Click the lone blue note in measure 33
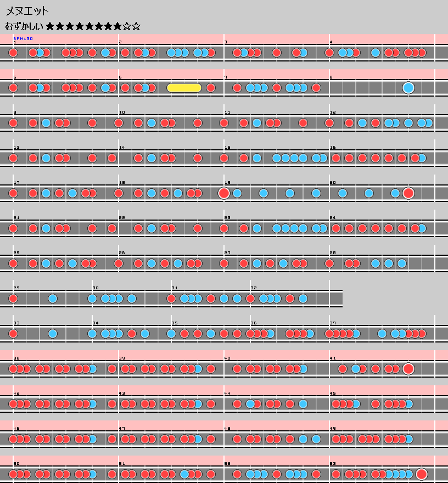Screen dimensions: 448x483 pyautogui.click(x=53, y=334)
